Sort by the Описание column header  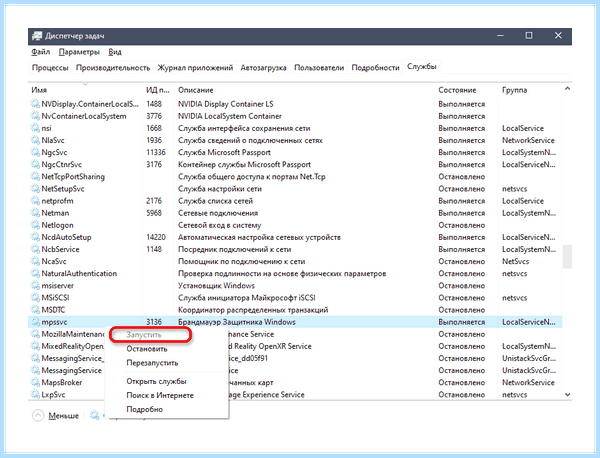(196, 90)
